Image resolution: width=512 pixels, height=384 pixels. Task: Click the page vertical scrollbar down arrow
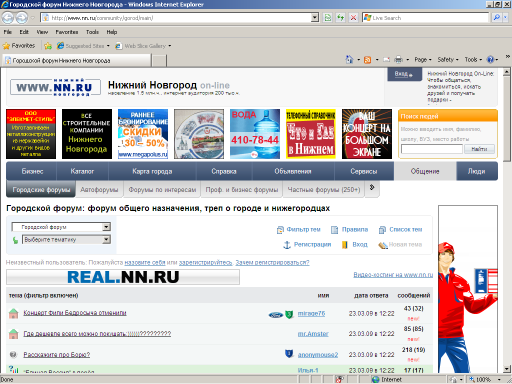(507, 369)
